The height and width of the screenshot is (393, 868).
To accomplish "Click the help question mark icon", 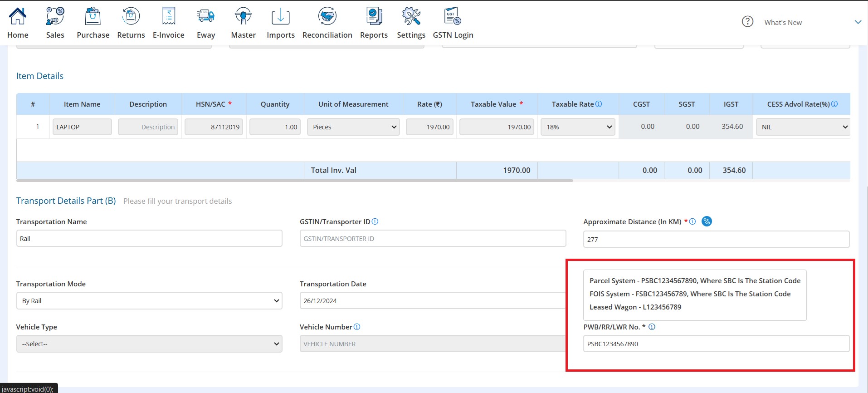I will pos(747,21).
